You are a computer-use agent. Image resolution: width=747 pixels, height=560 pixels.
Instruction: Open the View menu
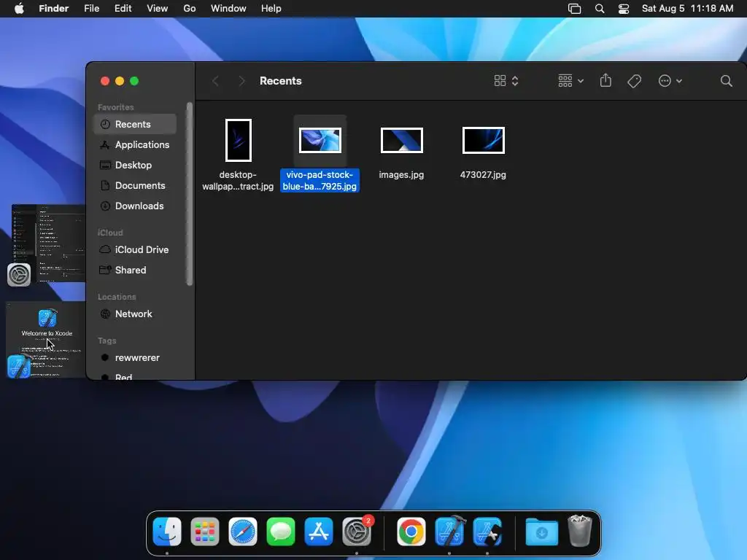pos(158,9)
